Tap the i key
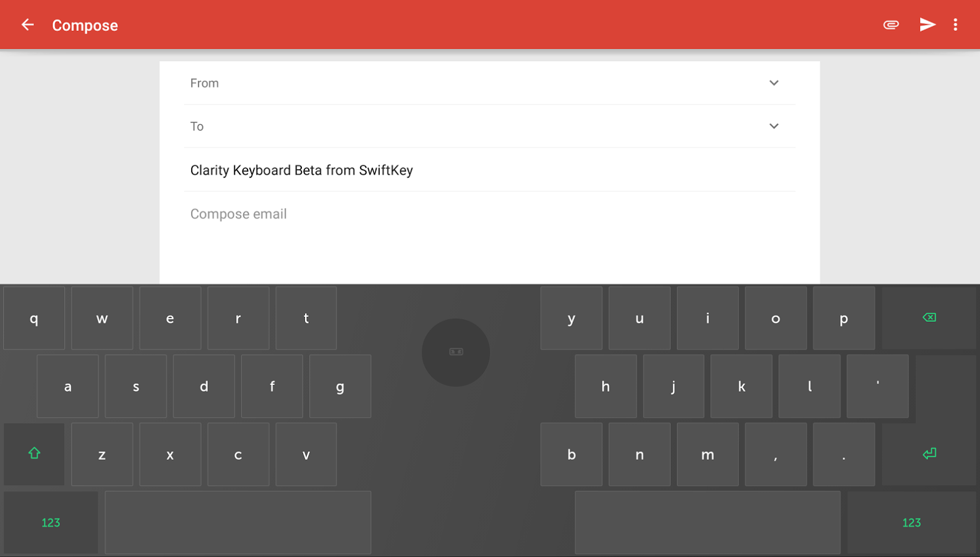 (708, 318)
